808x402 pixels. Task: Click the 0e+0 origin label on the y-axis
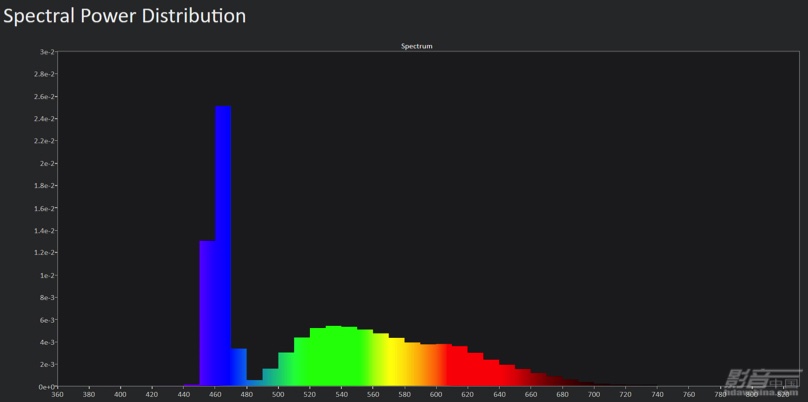(46, 386)
